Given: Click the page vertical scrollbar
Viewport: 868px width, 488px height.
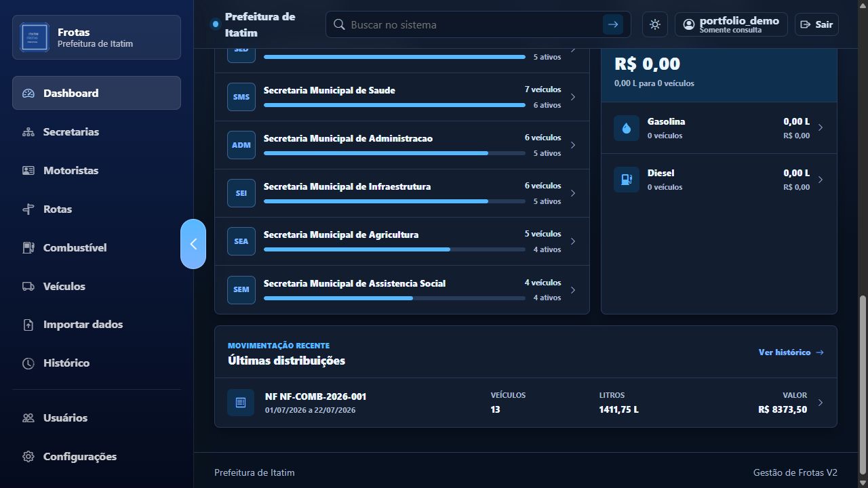Looking at the screenshot, I should click(863, 384).
